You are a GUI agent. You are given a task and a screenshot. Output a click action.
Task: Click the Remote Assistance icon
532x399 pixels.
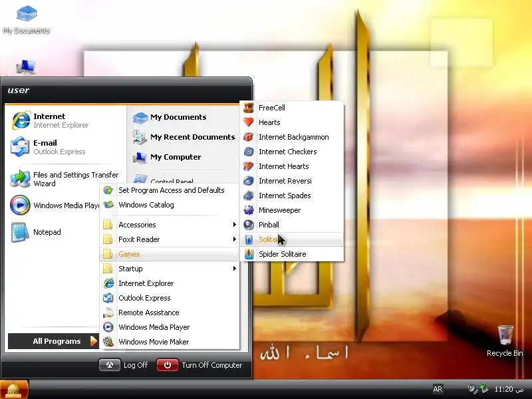pyautogui.click(x=108, y=312)
